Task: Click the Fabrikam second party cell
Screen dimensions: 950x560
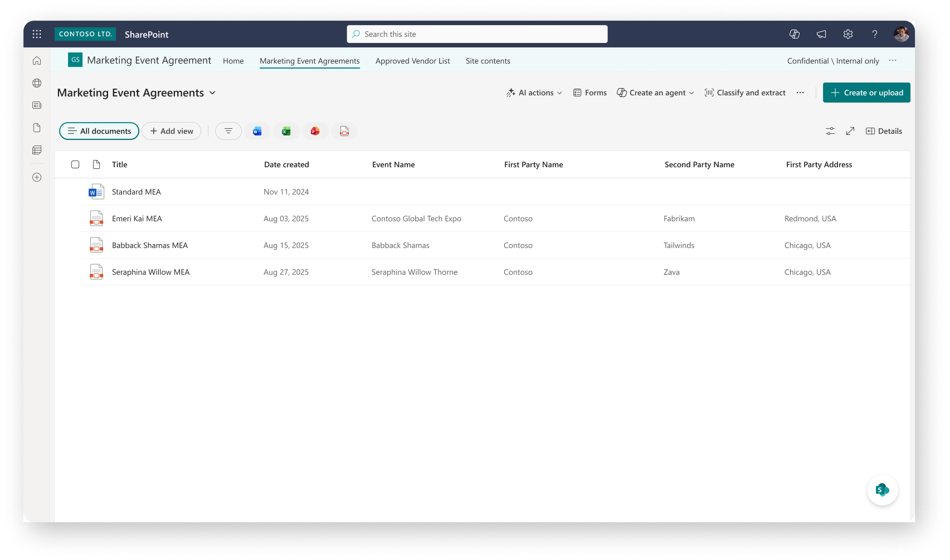Action: pos(679,218)
